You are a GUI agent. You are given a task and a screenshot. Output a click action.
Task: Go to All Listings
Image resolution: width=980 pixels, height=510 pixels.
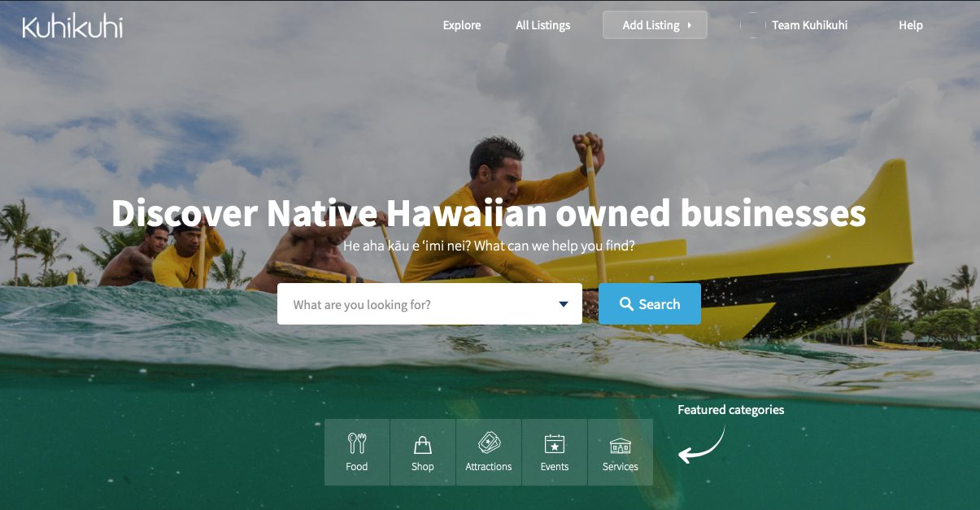[x=543, y=25]
